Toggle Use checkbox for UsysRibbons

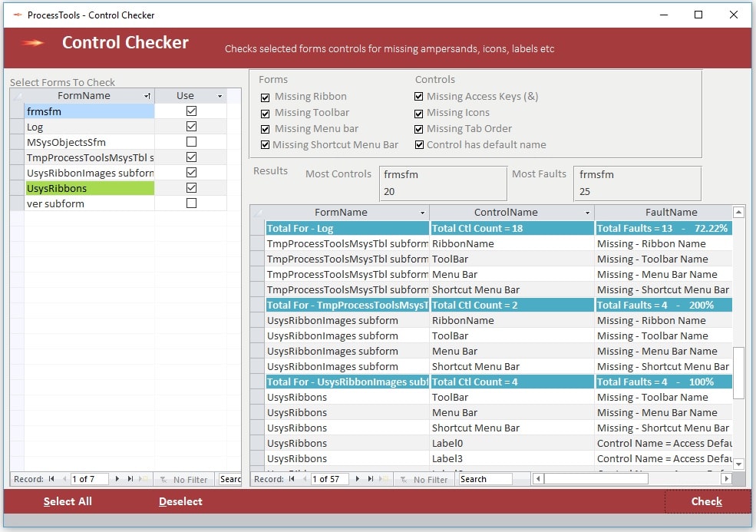click(x=191, y=187)
